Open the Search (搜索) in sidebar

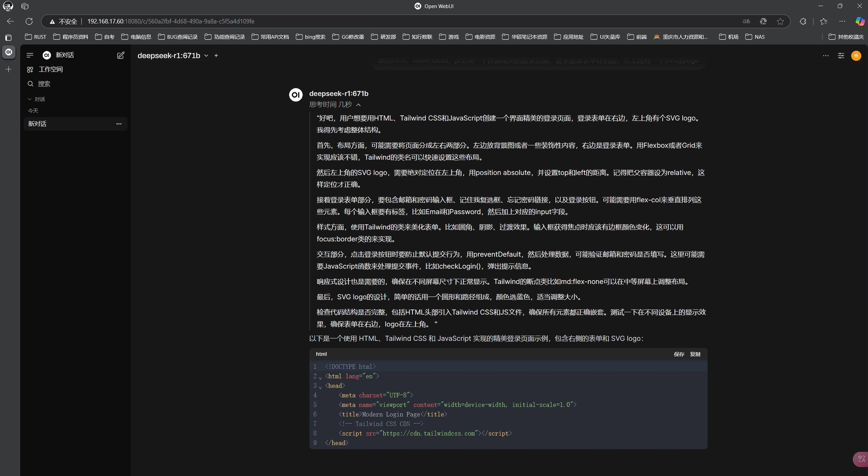pos(39,84)
